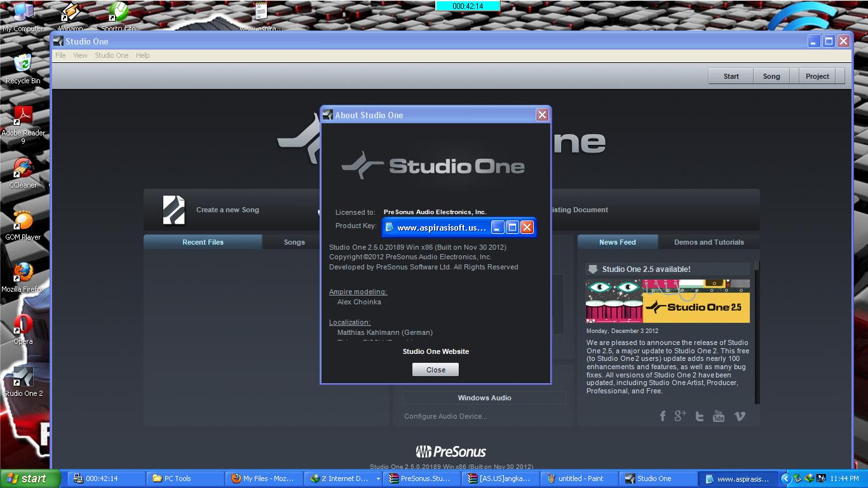The width and height of the screenshot is (868, 488).
Task: Click the Studio One 2.5 news banner image
Action: point(668,301)
